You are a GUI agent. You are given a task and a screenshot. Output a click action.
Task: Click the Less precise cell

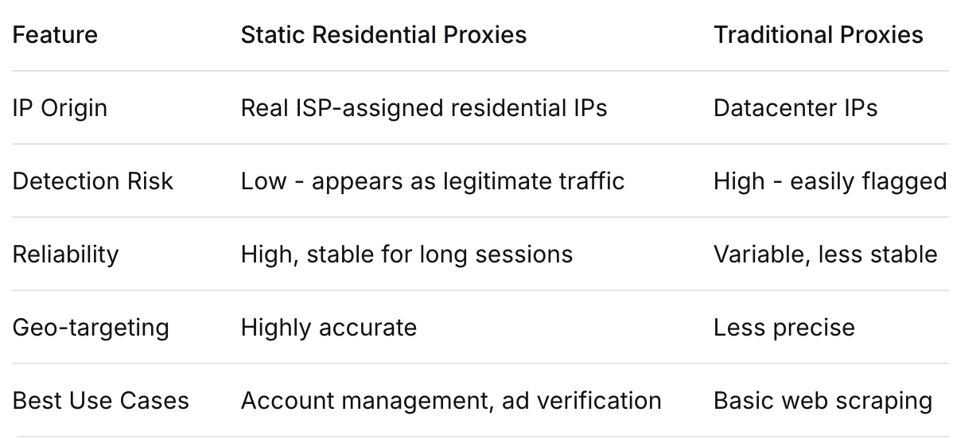(x=784, y=328)
